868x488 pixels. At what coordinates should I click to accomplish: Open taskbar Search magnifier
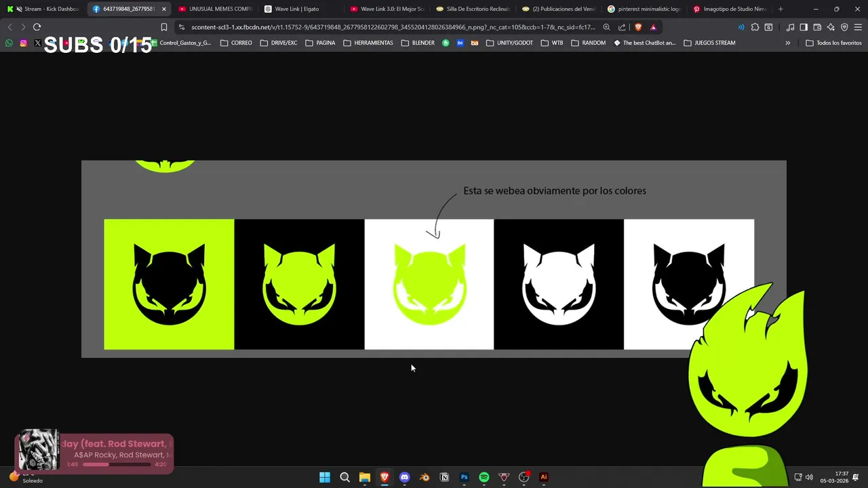click(x=344, y=477)
